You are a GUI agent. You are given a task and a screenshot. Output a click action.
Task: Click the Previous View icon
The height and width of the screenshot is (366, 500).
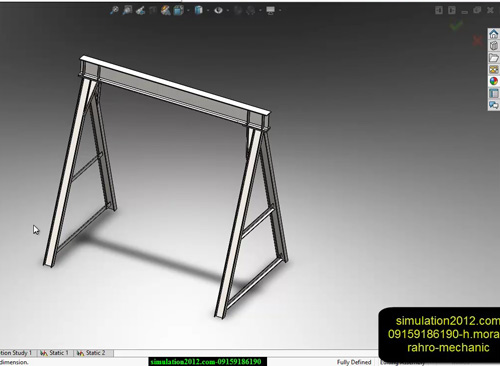141,10
